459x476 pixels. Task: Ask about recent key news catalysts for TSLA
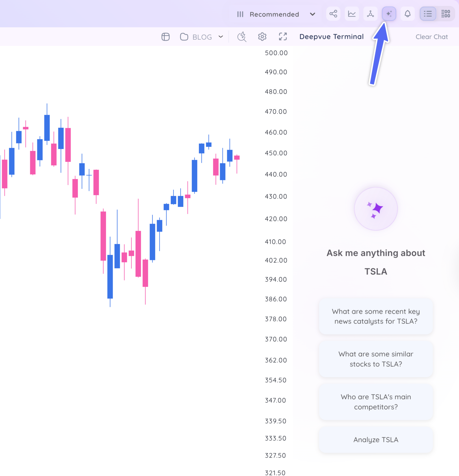pos(376,316)
